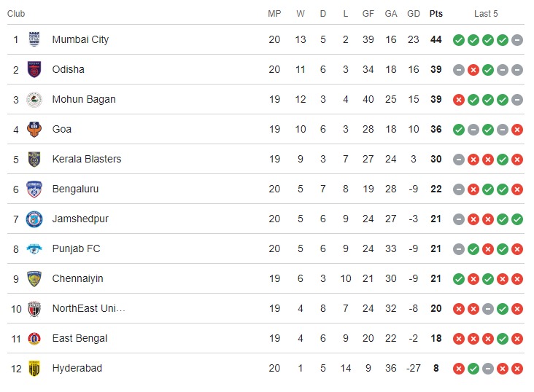This screenshot has height=392, width=534.
Task: Click Mumbai City's first green win indicator
Action: (458, 40)
